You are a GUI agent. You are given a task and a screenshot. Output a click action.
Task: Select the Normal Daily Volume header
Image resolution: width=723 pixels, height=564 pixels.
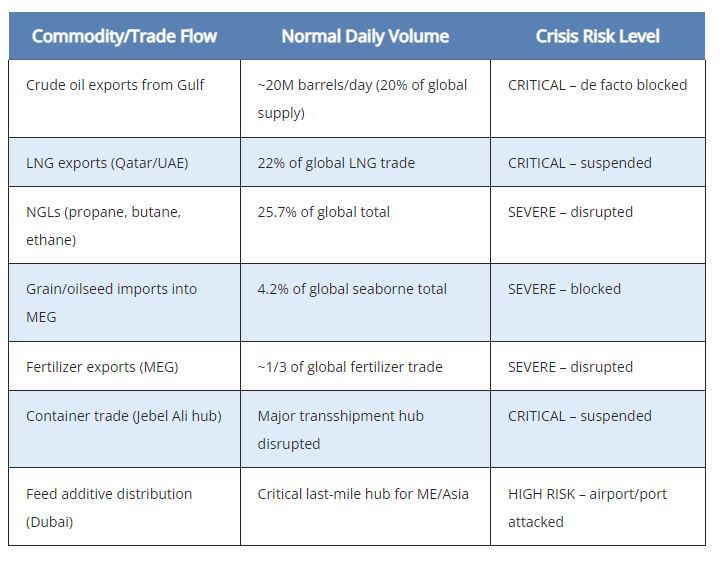click(x=365, y=36)
